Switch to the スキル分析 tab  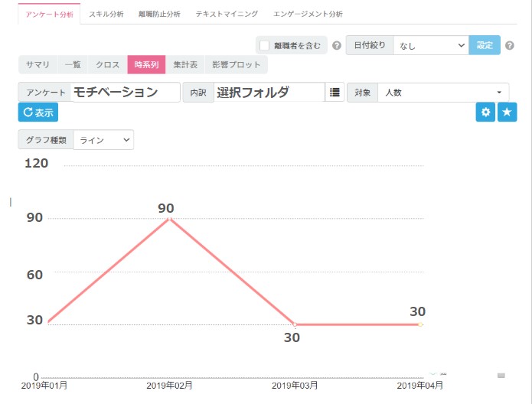click(106, 15)
